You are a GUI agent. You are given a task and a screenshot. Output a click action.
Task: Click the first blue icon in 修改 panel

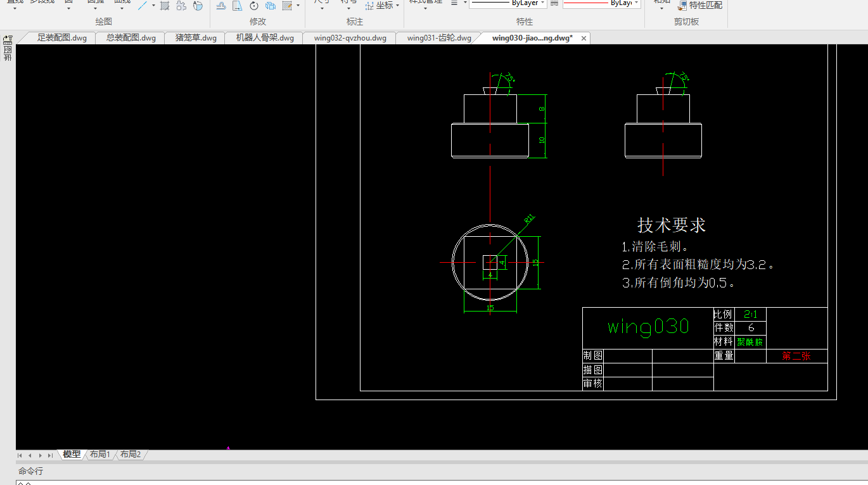tap(221, 5)
